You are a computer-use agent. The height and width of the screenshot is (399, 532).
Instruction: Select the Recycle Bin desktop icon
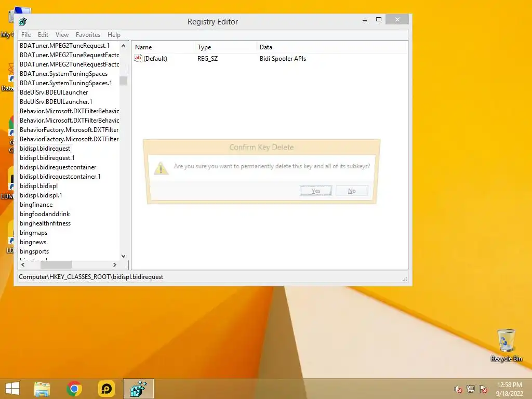tap(506, 345)
